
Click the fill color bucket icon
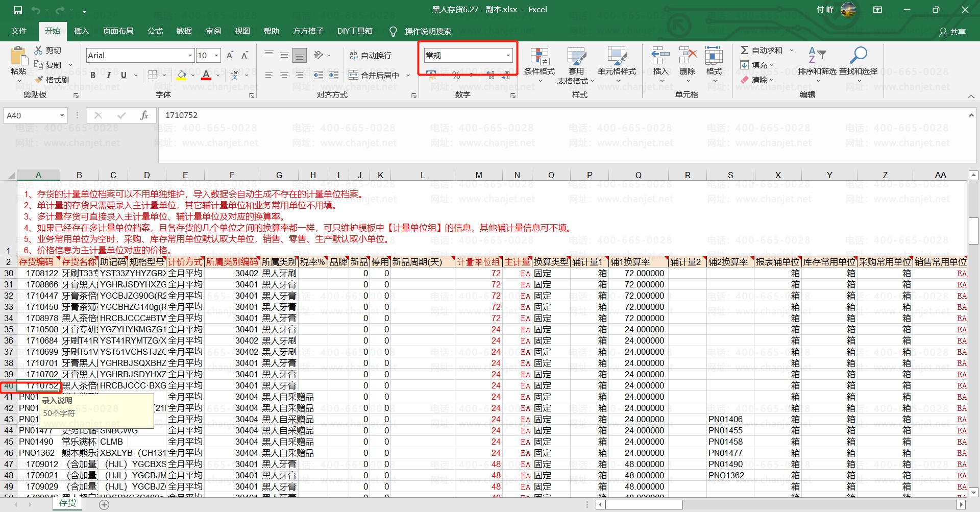point(181,75)
